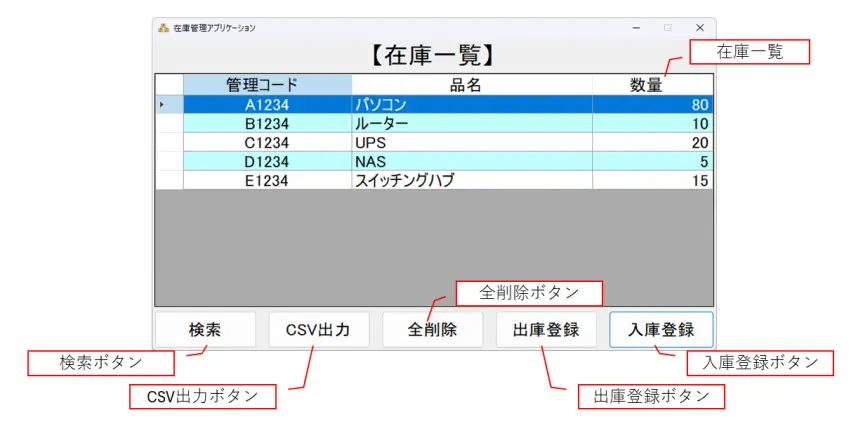The image size is (860, 422).
Task: Maximize the inventory application window
Action: pos(668,28)
